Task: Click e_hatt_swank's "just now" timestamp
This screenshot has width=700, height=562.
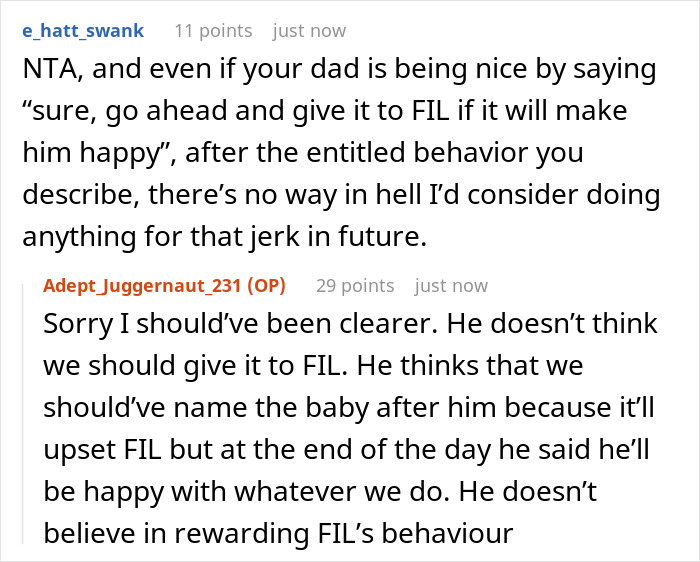Action: pos(310,30)
